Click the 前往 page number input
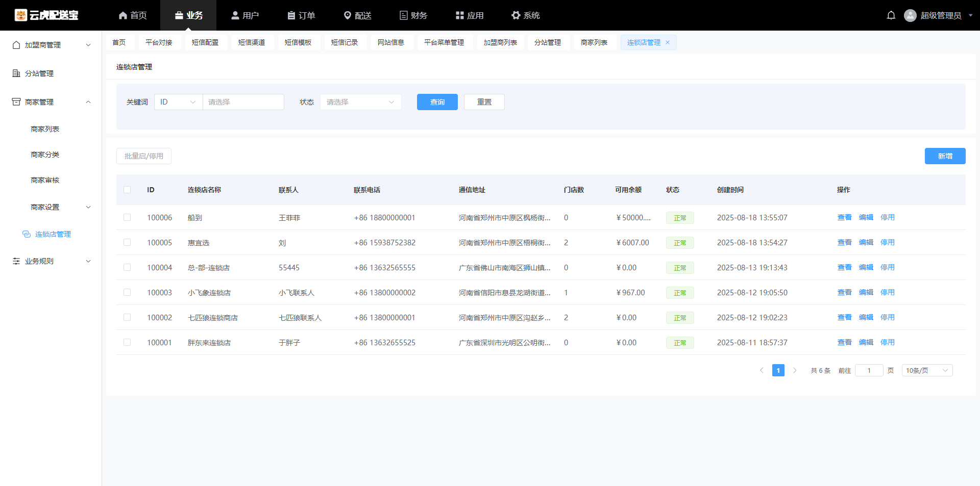 tap(869, 370)
